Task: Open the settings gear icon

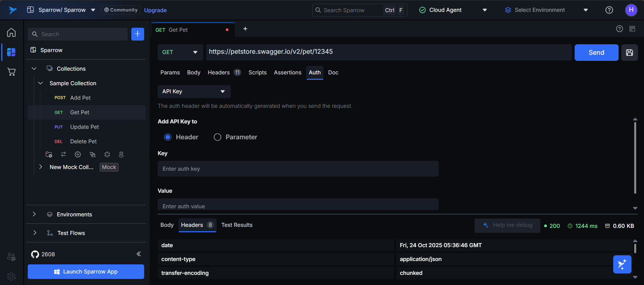Action: [x=12, y=277]
